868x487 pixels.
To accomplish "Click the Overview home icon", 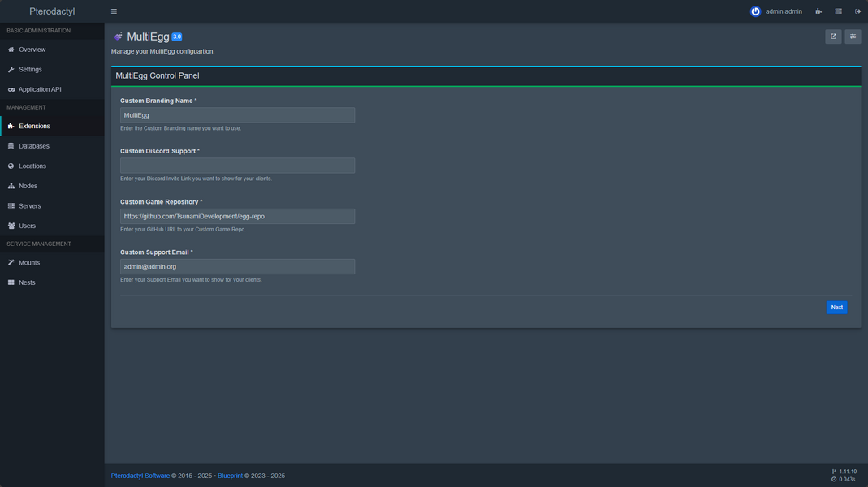I will (11, 50).
